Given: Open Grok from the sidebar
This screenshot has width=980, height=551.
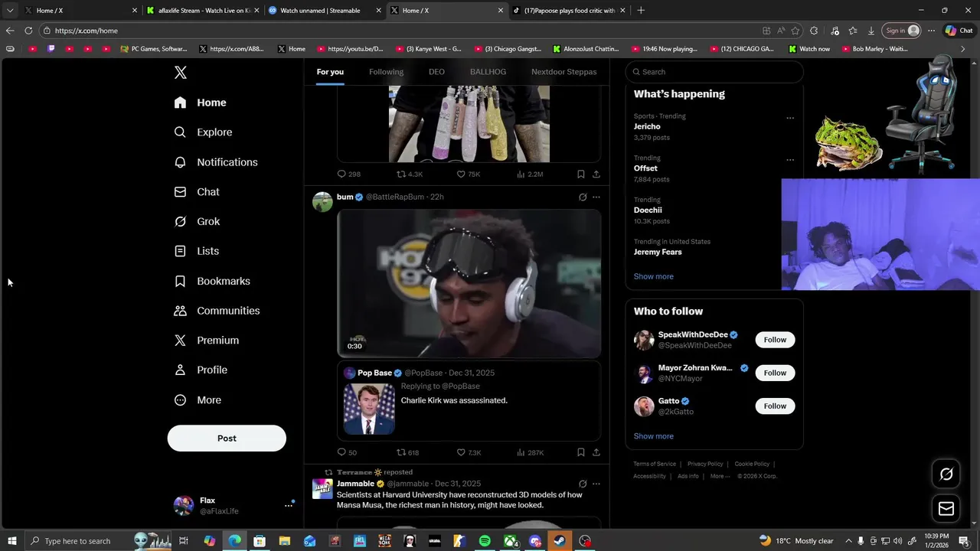Looking at the screenshot, I should 197,221.
